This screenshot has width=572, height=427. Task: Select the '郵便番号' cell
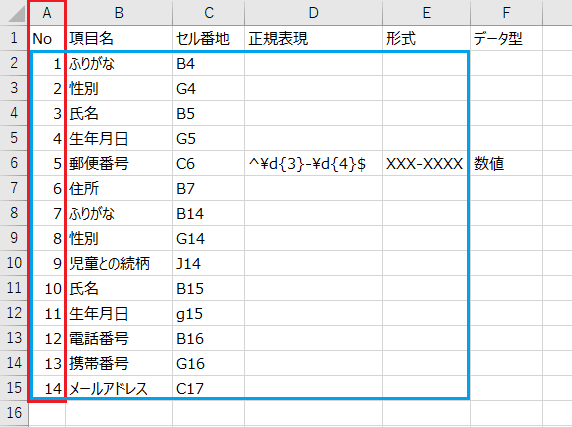(119, 163)
